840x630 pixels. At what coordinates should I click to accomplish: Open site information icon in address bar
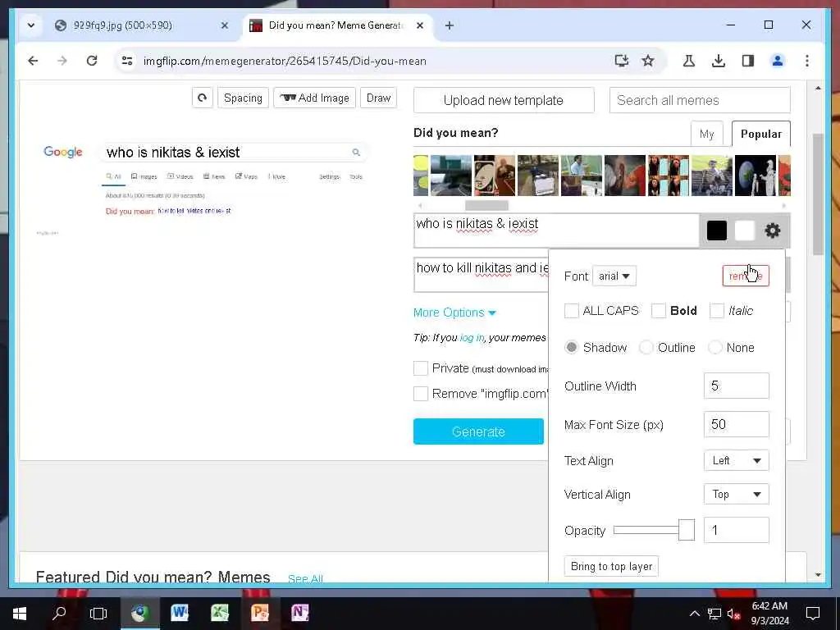click(127, 61)
